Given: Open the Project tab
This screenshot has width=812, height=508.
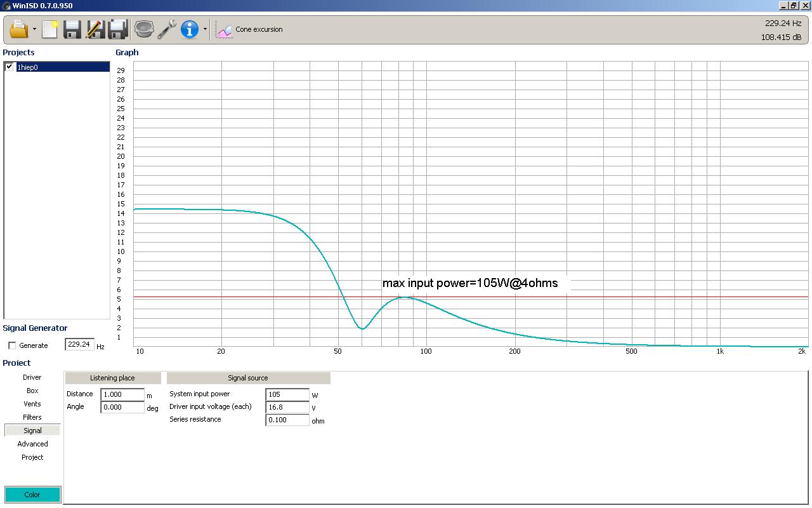Looking at the screenshot, I should coord(32,457).
